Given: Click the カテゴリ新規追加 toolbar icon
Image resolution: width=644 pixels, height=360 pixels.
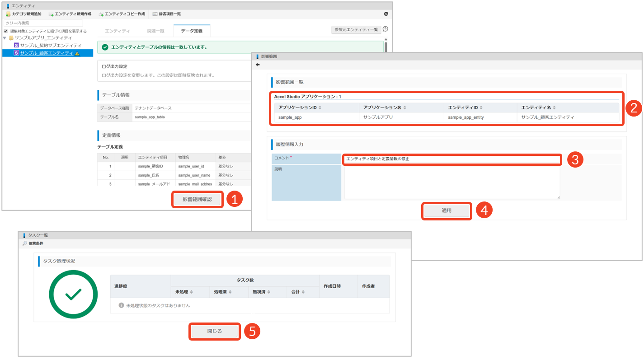Looking at the screenshot, I should click(x=8, y=14).
